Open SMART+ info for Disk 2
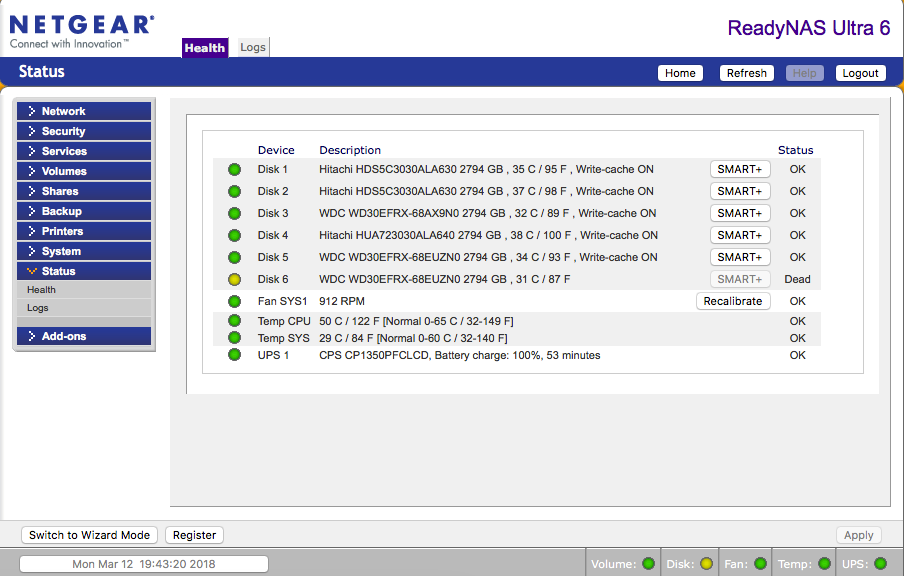This screenshot has width=904, height=576. (x=740, y=191)
